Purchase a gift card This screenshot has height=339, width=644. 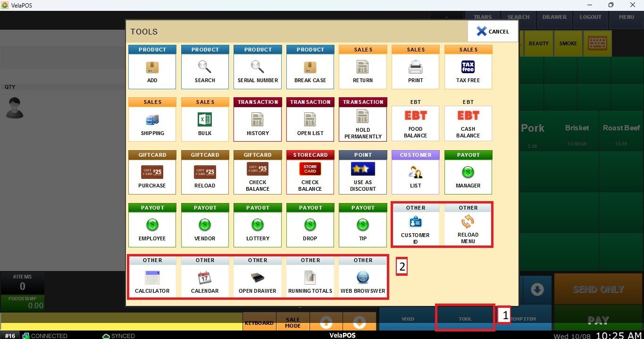click(152, 176)
